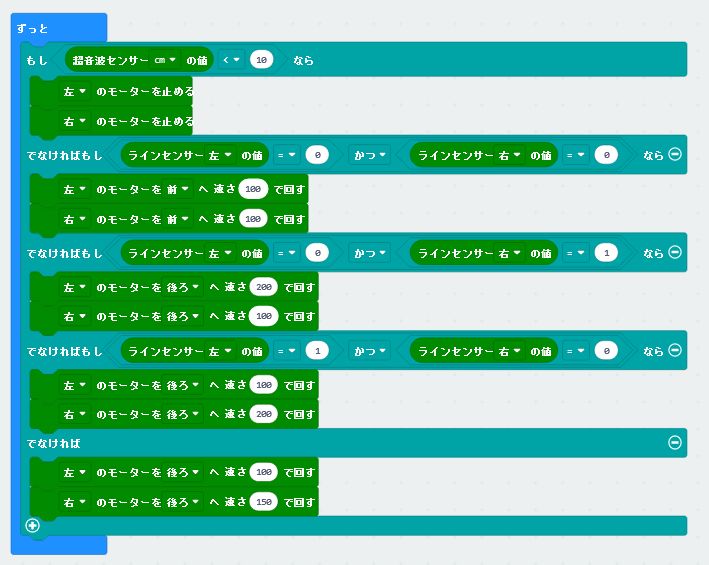Image resolution: width=709 pixels, height=565 pixels.
Task: Open the first かつ logic operator dropdown
Action: click(369, 155)
